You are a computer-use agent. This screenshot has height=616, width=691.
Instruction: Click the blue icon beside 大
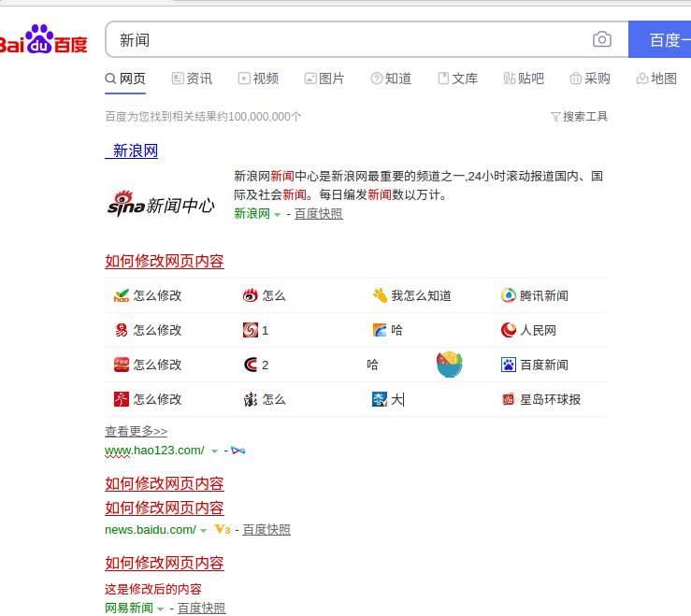tap(380, 399)
